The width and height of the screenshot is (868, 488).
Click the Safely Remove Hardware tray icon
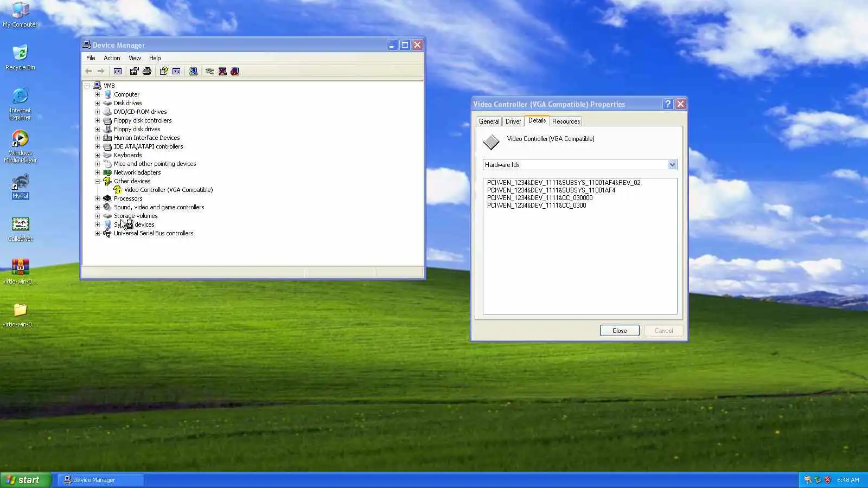(x=818, y=480)
